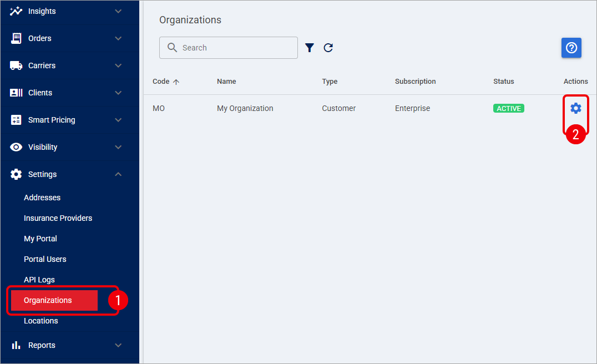Click the 'Organizations' page heading
The width and height of the screenshot is (597, 364).
coord(190,20)
